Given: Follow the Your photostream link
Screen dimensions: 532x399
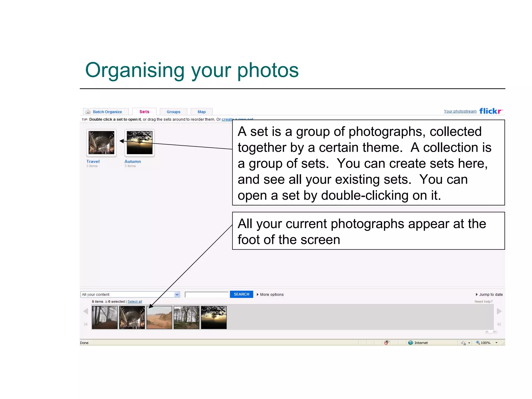Looking at the screenshot, I should click(x=460, y=111).
